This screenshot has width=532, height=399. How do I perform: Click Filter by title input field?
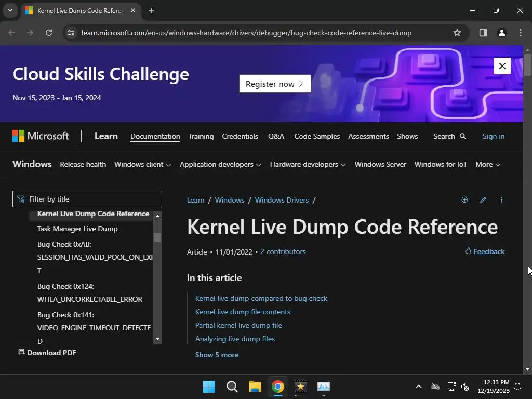point(87,199)
